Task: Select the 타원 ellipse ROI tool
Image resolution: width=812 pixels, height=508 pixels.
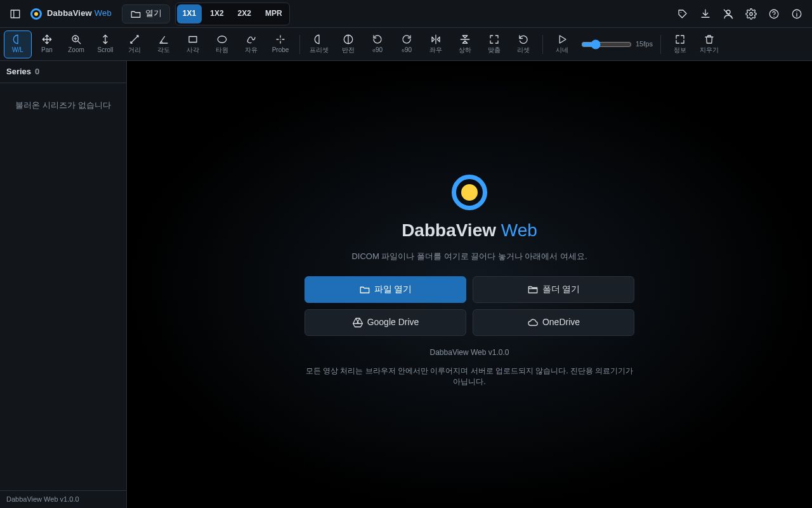Action: (x=222, y=44)
